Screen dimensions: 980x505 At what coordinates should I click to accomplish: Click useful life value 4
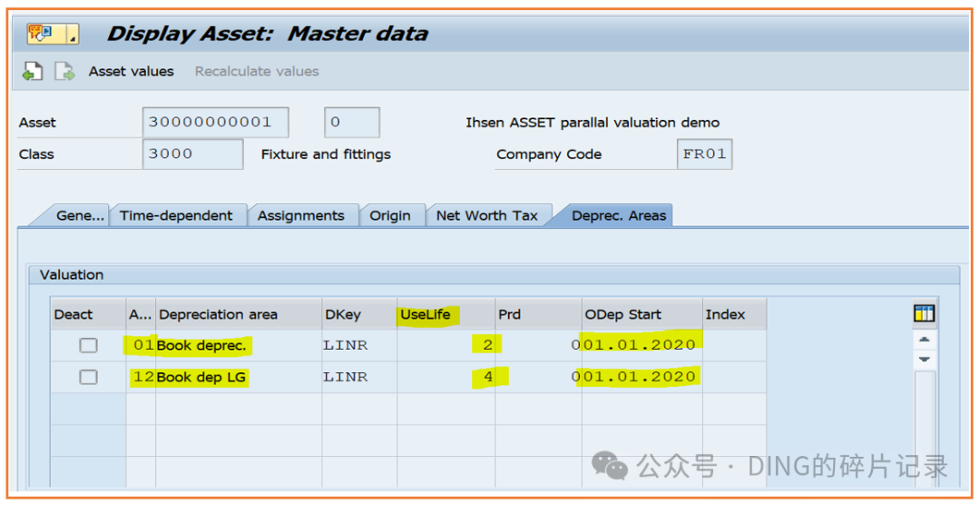[x=446, y=377]
